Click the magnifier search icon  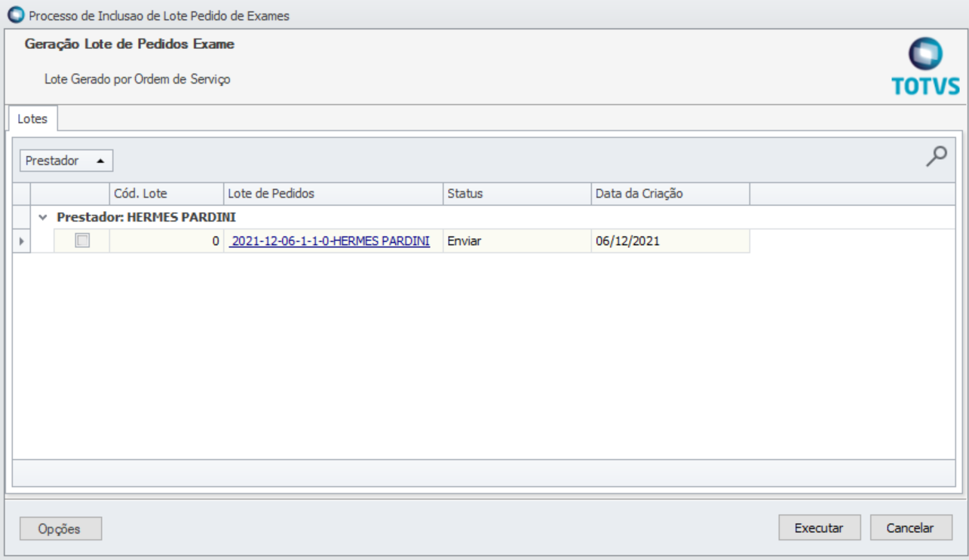(936, 156)
